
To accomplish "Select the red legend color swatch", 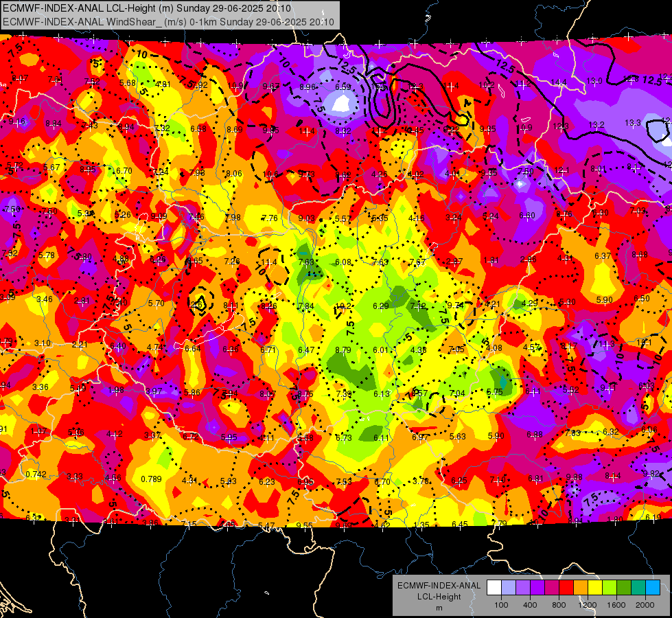I will 566,588.
